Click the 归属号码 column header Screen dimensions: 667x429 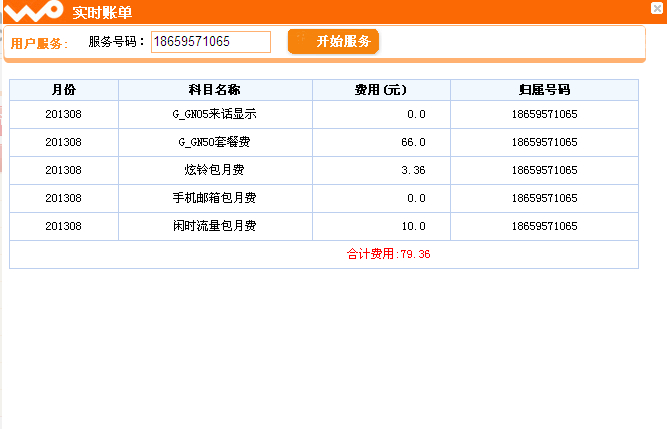pyautogui.click(x=544, y=90)
